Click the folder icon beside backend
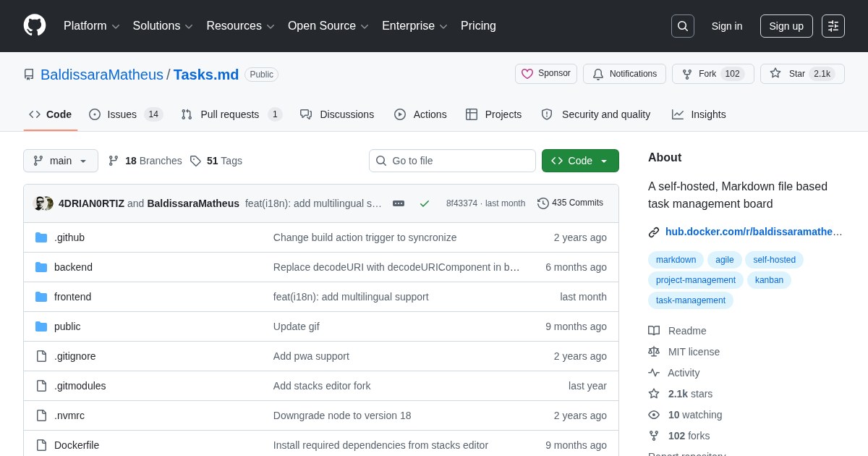Viewport: 868px width, 456px height. tap(41, 267)
